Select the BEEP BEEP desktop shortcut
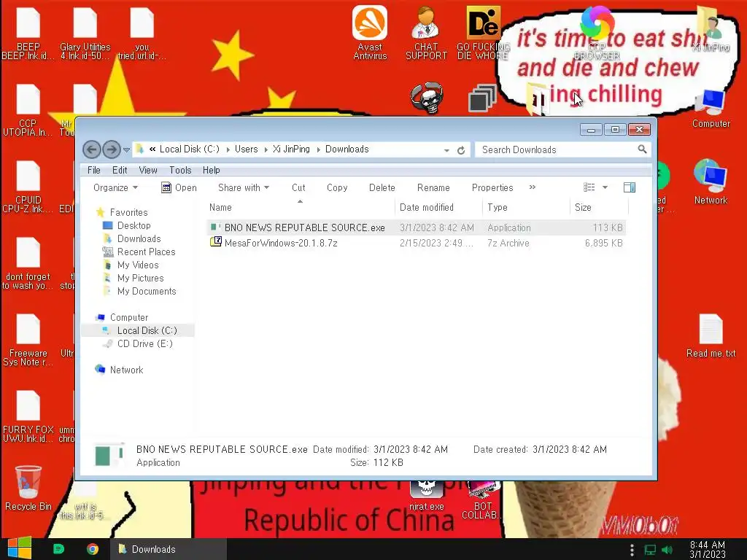 coord(28,32)
